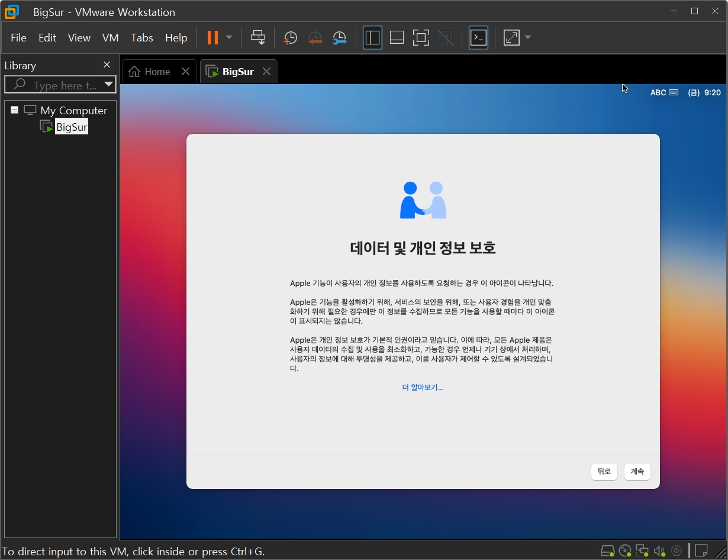Click the VMware Workstation app icon in title bar
728x560 pixels.
click(x=11, y=12)
